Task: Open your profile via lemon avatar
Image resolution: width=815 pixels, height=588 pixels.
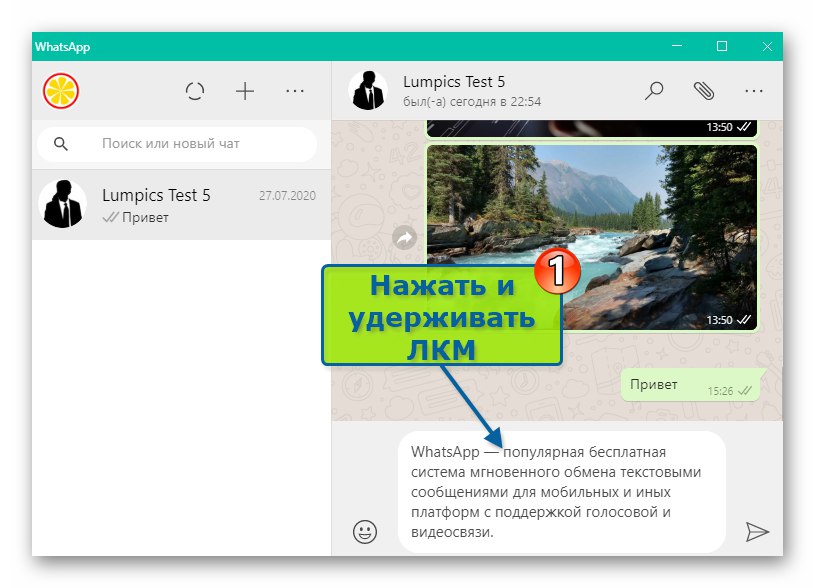Action: pos(61,91)
